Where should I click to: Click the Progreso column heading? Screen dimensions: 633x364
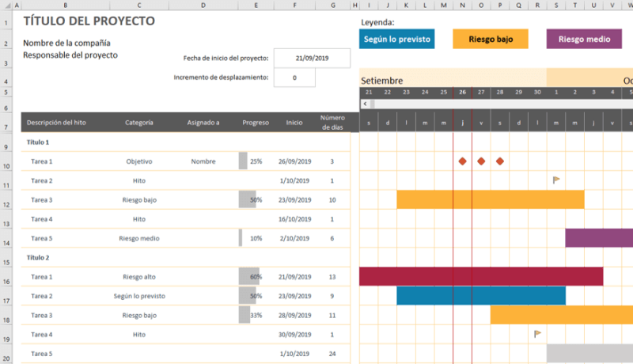pos(255,123)
